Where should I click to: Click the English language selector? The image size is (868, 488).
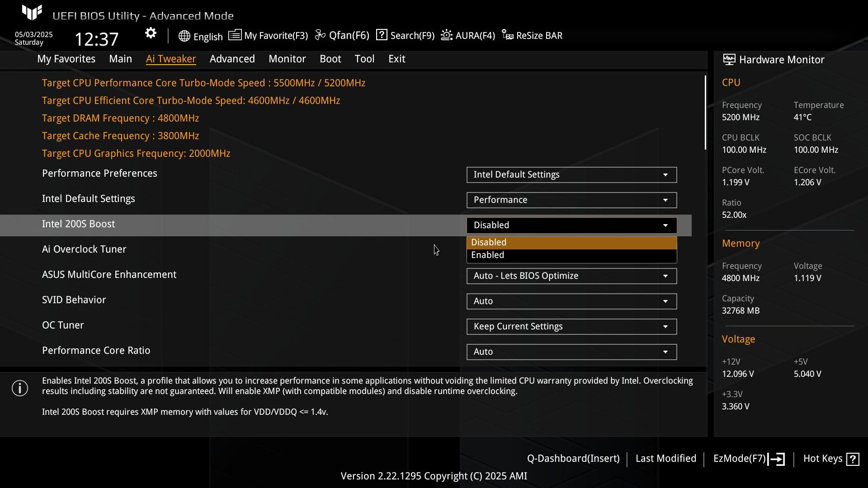coord(208,37)
